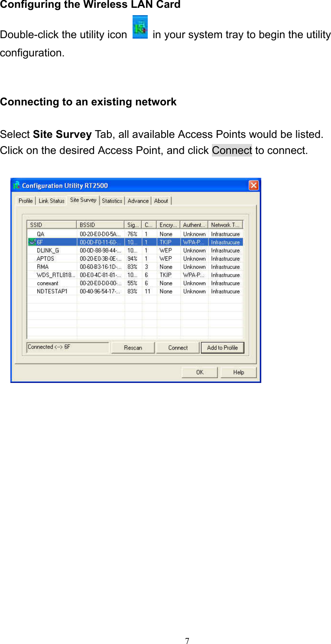
Task: Click the Connected <--> 6F status field
Action: click(x=68, y=347)
